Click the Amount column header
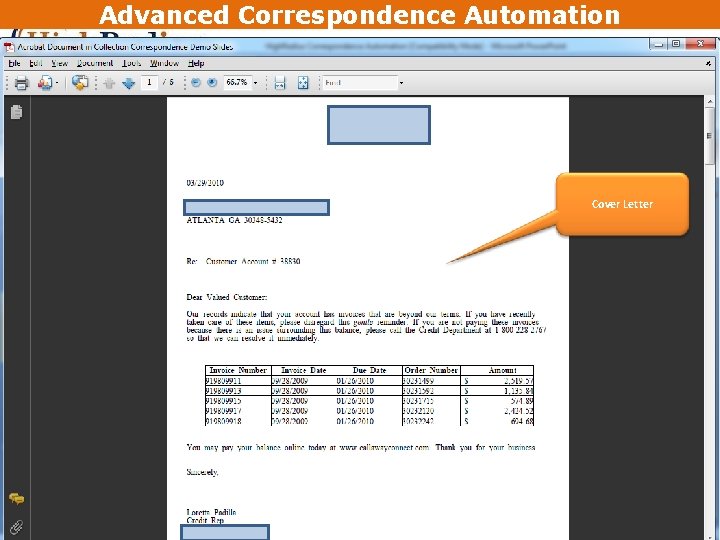 coord(502,370)
